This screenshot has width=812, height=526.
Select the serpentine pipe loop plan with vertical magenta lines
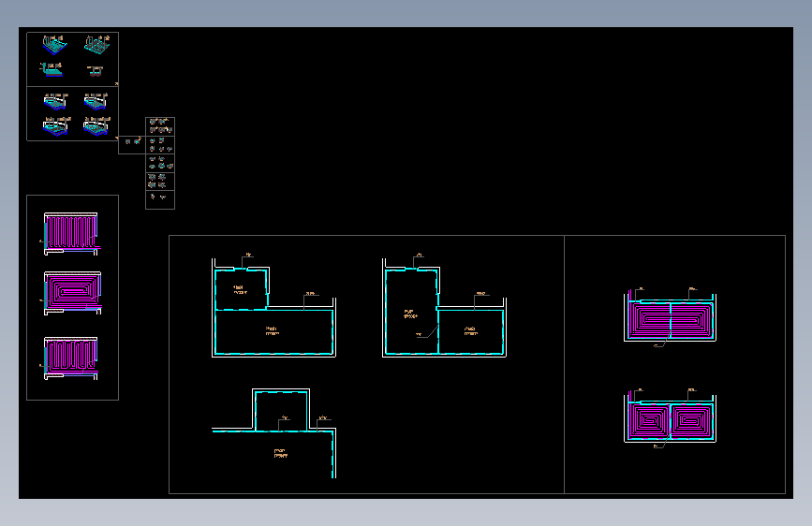[70, 233]
